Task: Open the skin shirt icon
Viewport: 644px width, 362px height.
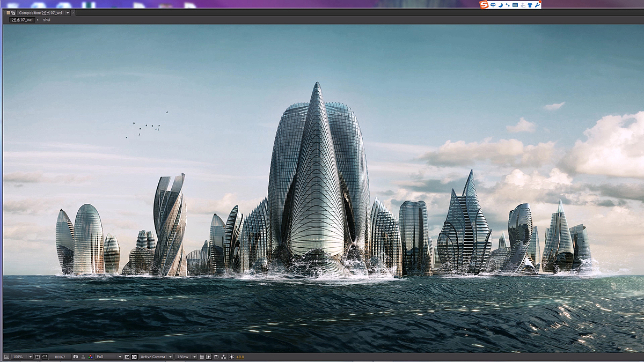Action: point(530,5)
